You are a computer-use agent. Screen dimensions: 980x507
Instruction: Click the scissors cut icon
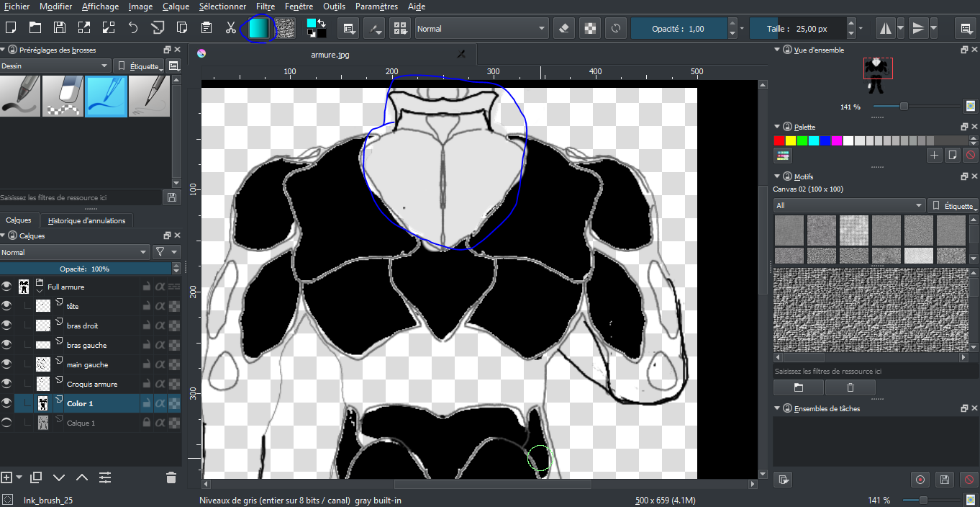(230, 28)
